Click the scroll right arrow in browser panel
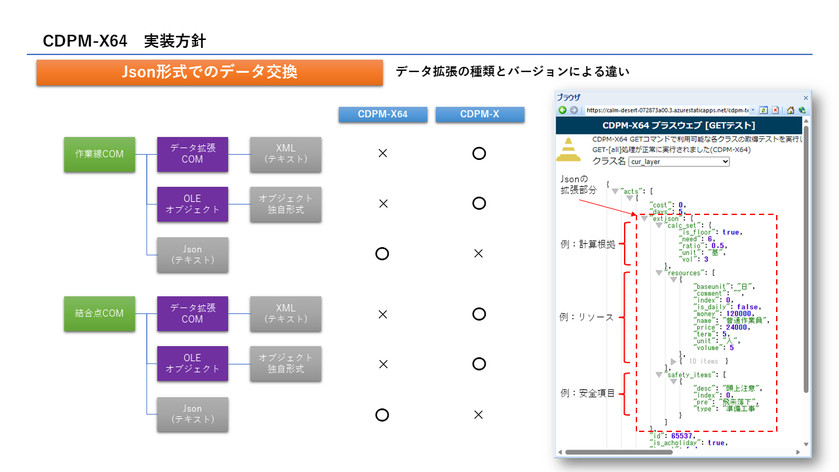 coord(798,452)
